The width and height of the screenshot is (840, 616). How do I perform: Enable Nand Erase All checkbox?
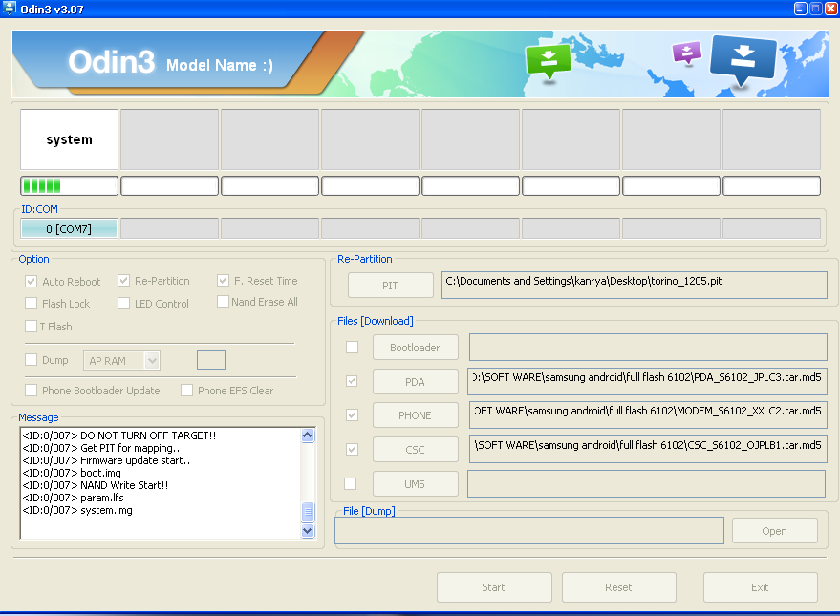(x=223, y=301)
